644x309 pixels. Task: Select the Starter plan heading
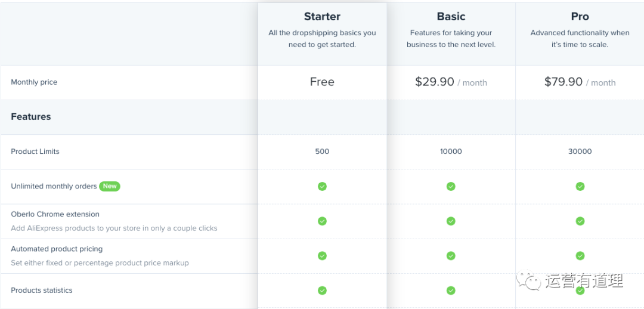tap(322, 16)
